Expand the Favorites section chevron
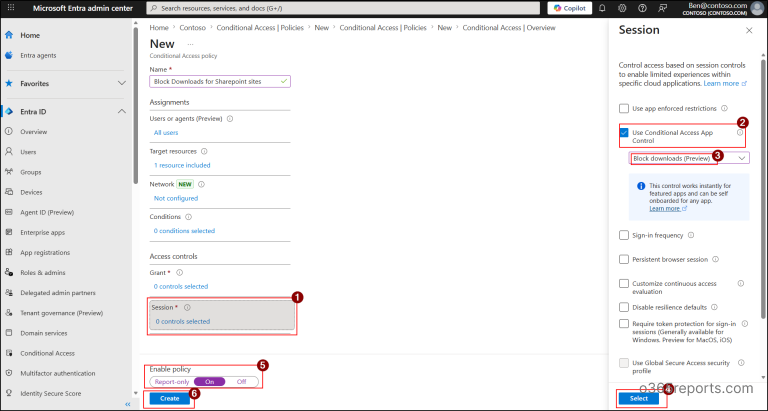The image size is (768, 411). [x=121, y=83]
